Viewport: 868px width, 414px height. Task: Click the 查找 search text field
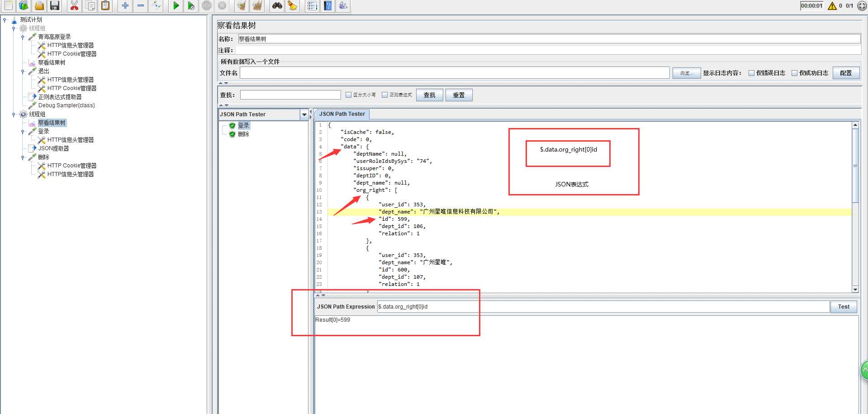[x=290, y=95]
